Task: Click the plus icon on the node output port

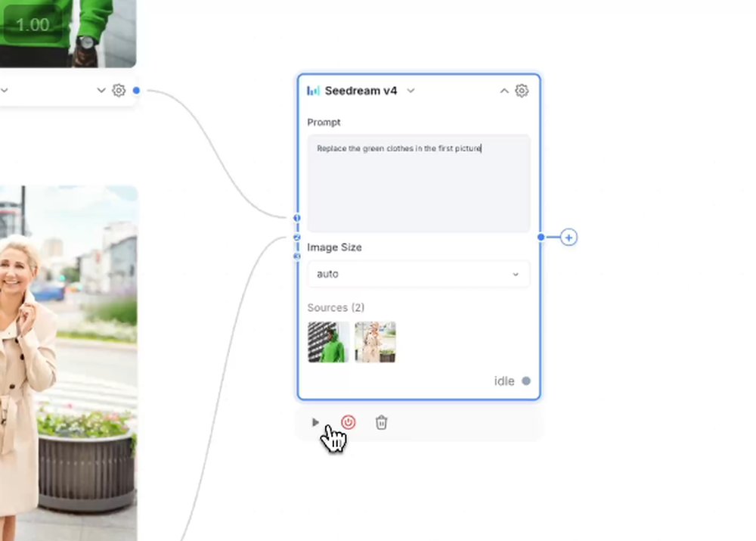Action: click(568, 237)
